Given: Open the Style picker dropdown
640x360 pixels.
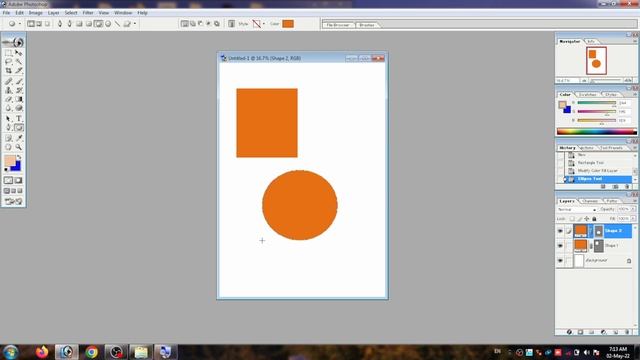Looking at the screenshot, I should [x=263, y=24].
